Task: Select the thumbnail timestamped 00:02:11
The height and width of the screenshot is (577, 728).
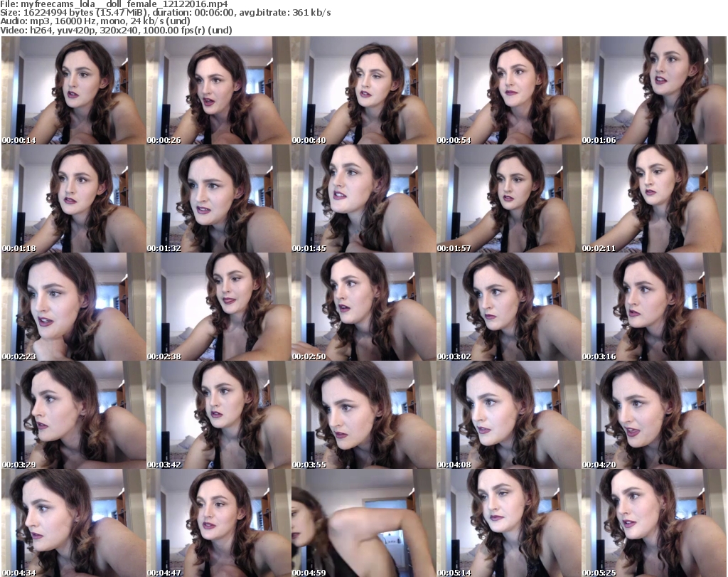Action: tap(654, 198)
